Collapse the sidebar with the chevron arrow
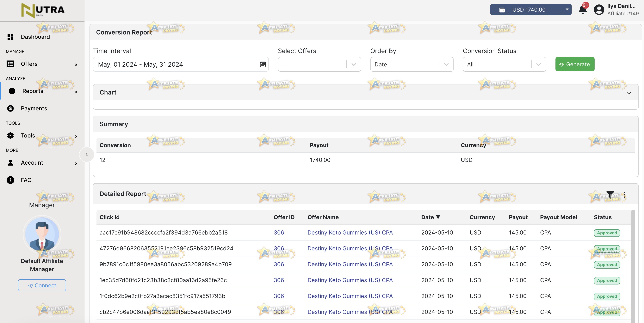Viewport: 644px width, 323px height. (87, 154)
